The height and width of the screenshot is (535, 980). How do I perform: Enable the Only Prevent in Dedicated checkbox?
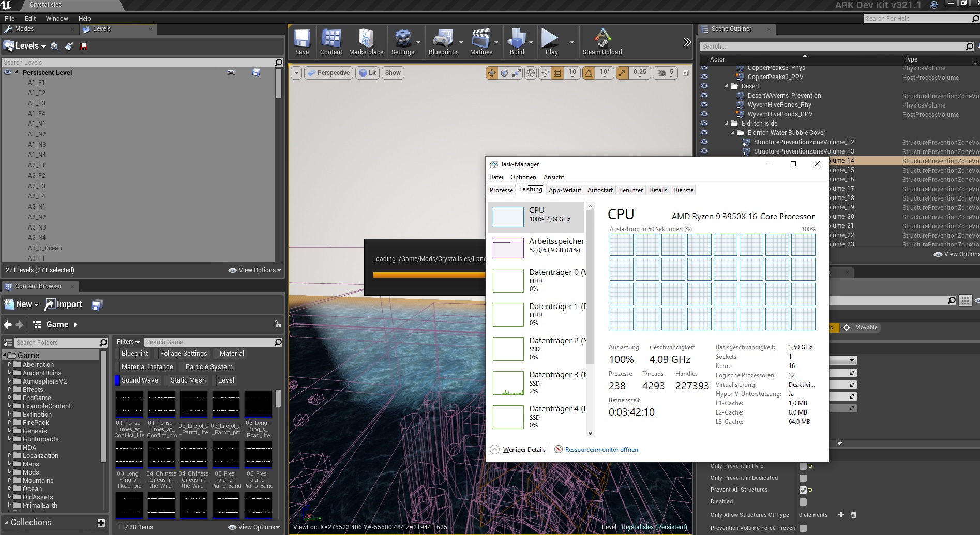point(803,478)
